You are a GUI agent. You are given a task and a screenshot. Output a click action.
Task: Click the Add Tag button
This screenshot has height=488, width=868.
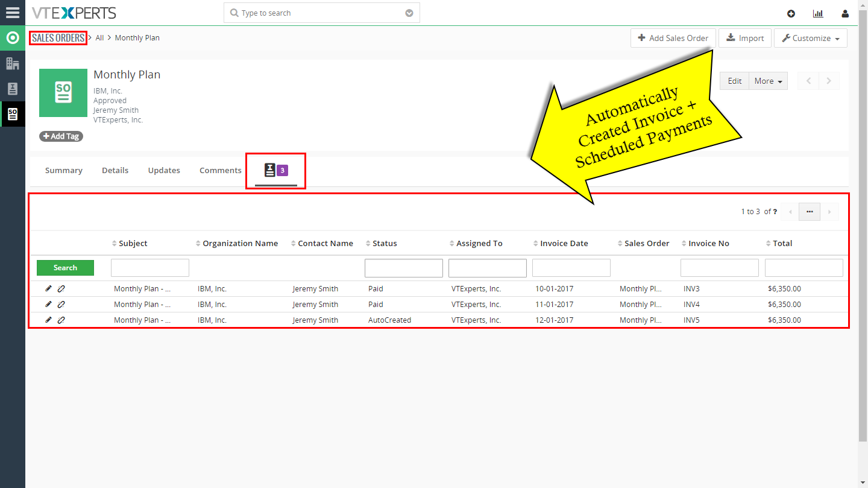tap(61, 136)
